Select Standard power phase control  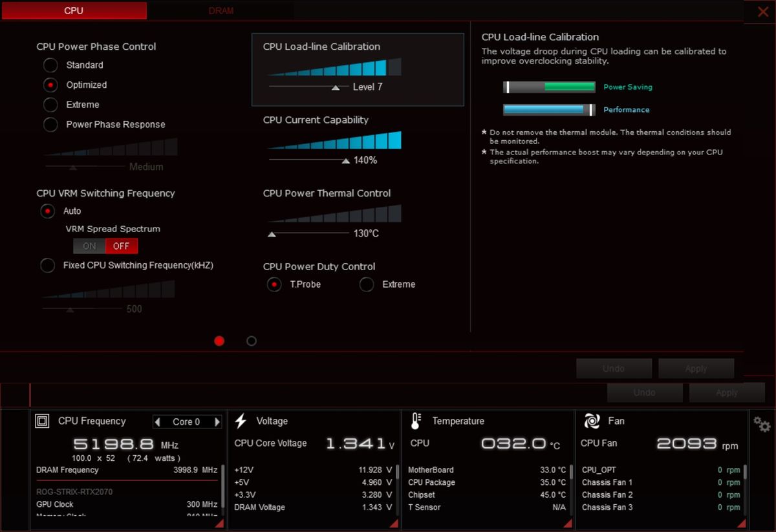pos(50,65)
